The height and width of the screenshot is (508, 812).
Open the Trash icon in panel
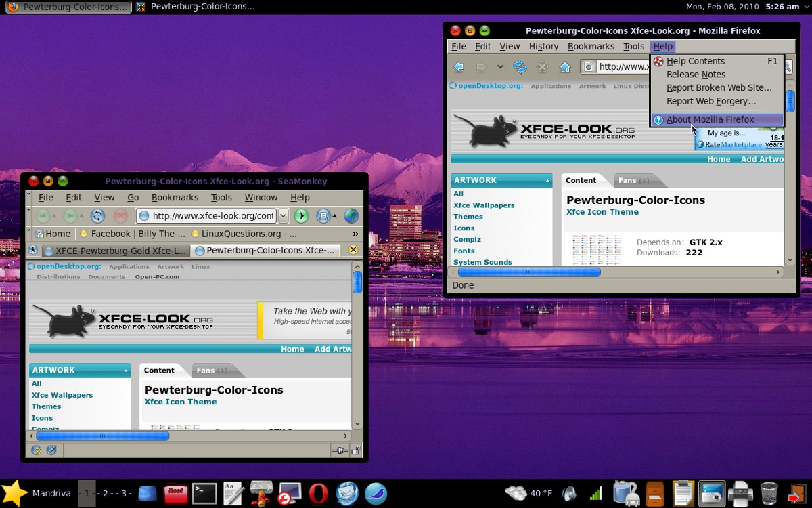[769, 493]
